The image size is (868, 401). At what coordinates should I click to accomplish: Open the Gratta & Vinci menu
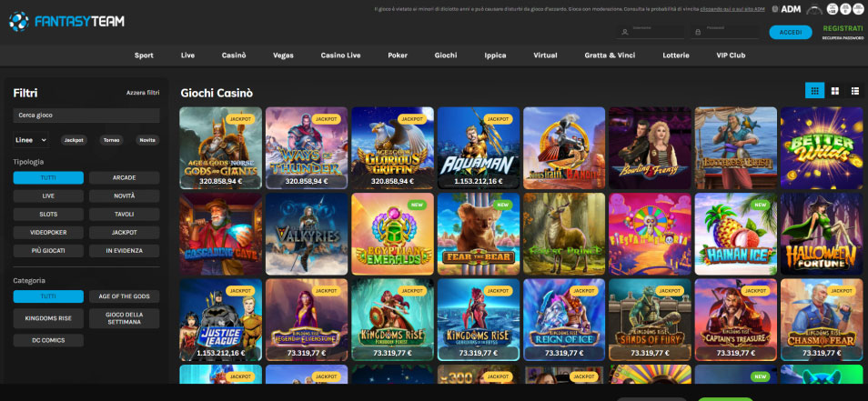coord(610,55)
